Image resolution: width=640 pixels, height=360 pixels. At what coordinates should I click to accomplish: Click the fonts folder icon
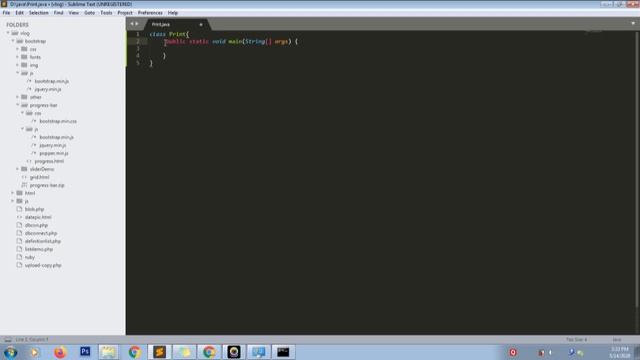point(24,57)
